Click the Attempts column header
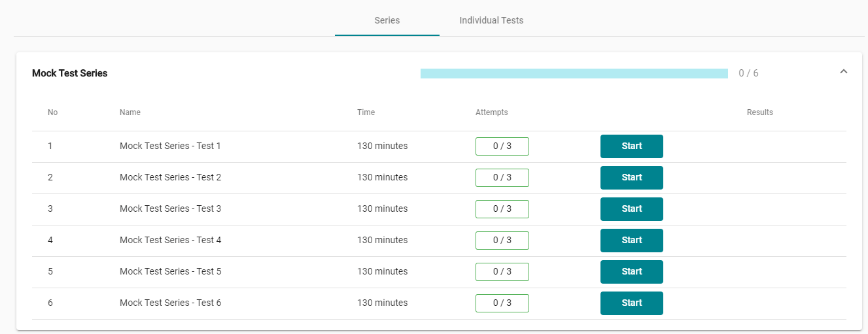Image resolution: width=868 pixels, height=334 pixels. click(x=491, y=112)
